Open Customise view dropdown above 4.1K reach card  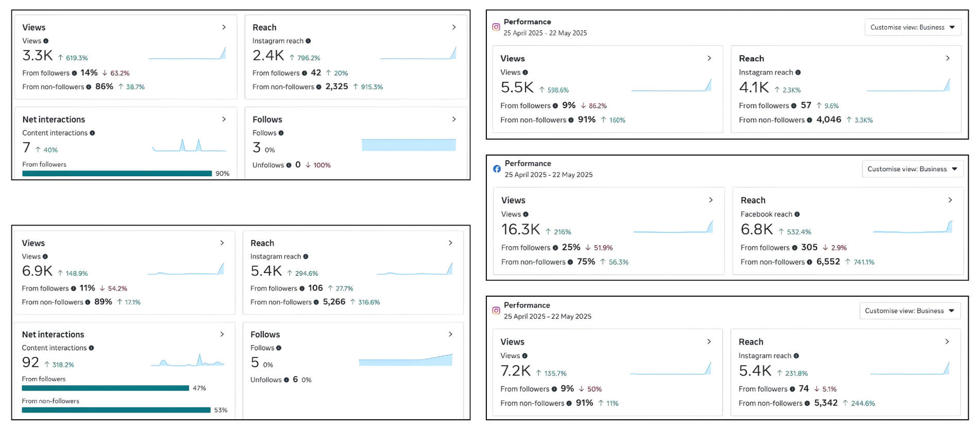point(913,27)
